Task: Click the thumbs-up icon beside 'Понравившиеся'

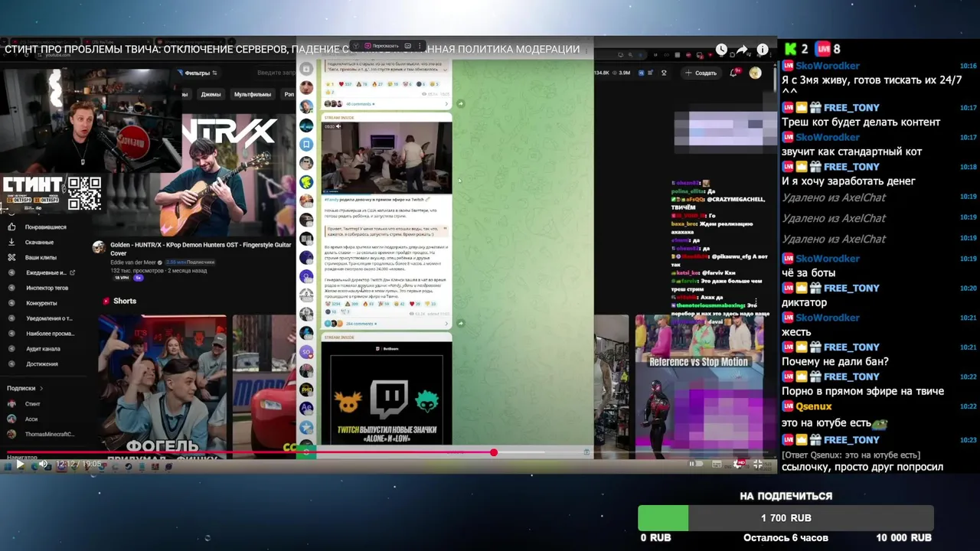Action: 11,227
